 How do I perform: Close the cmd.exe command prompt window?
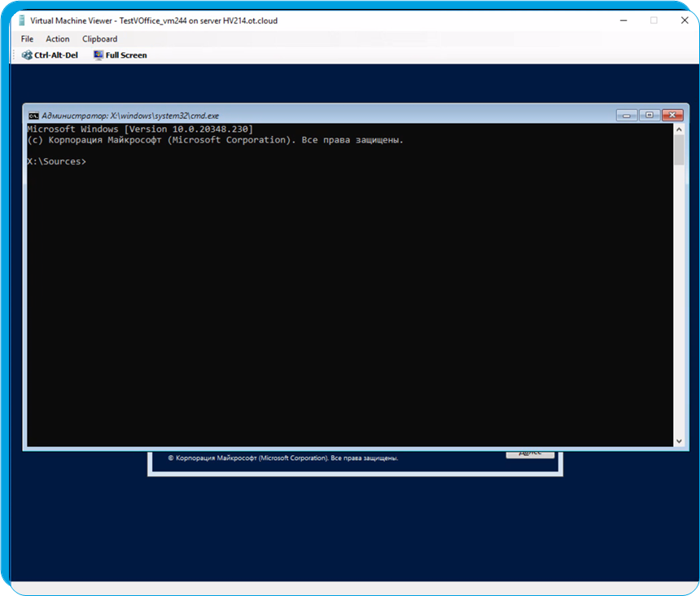click(x=672, y=115)
